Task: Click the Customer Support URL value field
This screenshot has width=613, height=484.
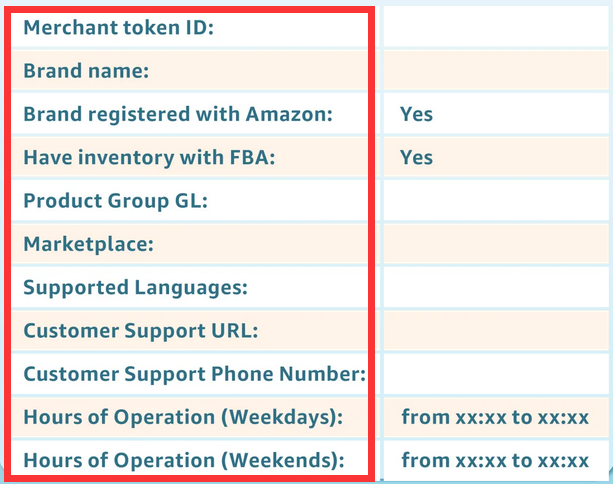Action: tap(495, 331)
